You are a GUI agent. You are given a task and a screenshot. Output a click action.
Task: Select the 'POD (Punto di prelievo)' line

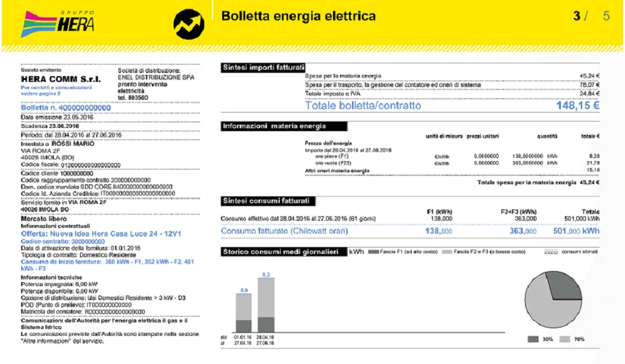tap(76, 305)
